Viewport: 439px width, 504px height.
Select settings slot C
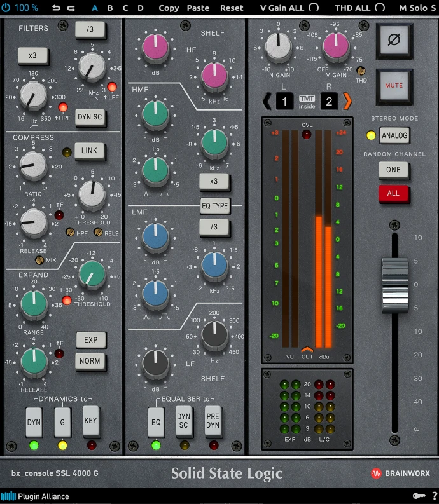(125, 8)
